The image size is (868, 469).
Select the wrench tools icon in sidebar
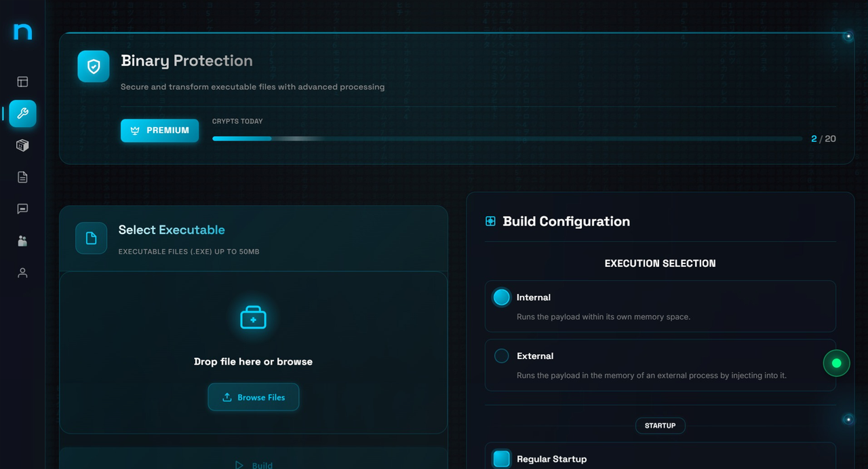pyautogui.click(x=22, y=113)
